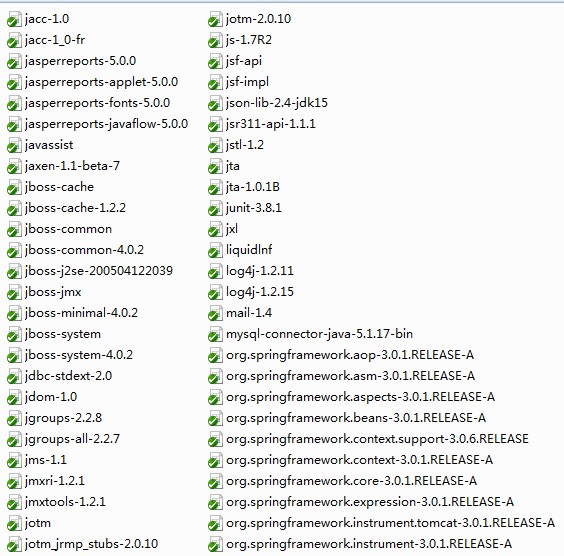Select the icon beside jaxen-1.1-beta-7
Screen dimensions: 564x556
(14, 167)
